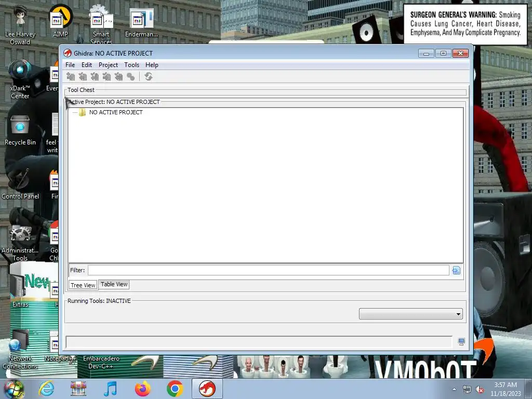The width and height of the screenshot is (532, 399).
Task: Click the Ghidra title bar dragon icon
Action: (68, 54)
